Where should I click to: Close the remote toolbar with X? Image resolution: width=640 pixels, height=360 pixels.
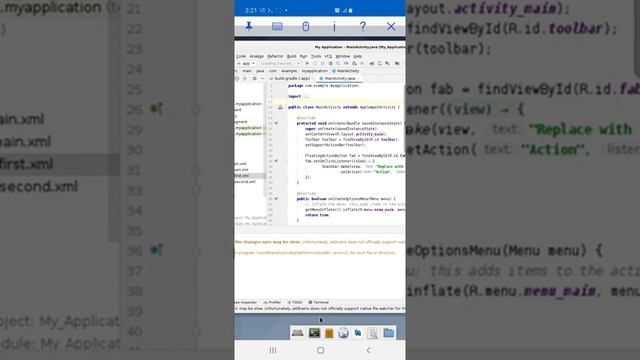391,27
